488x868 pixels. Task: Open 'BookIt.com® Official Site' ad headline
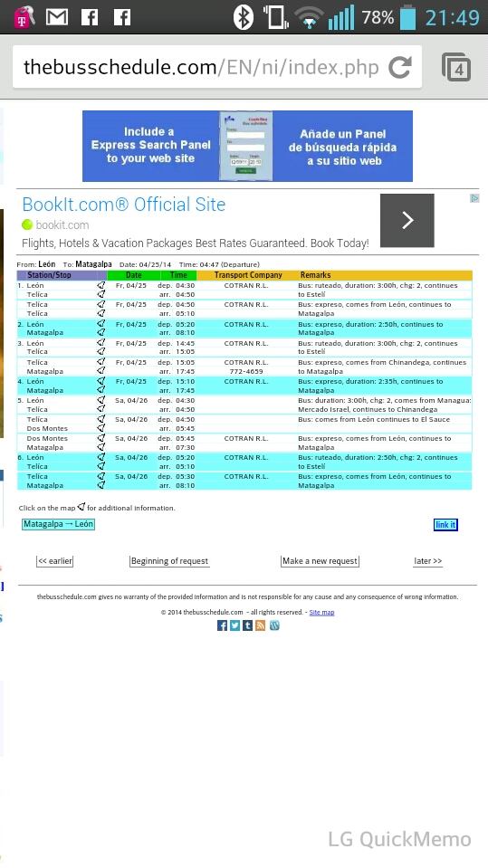(123, 205)
